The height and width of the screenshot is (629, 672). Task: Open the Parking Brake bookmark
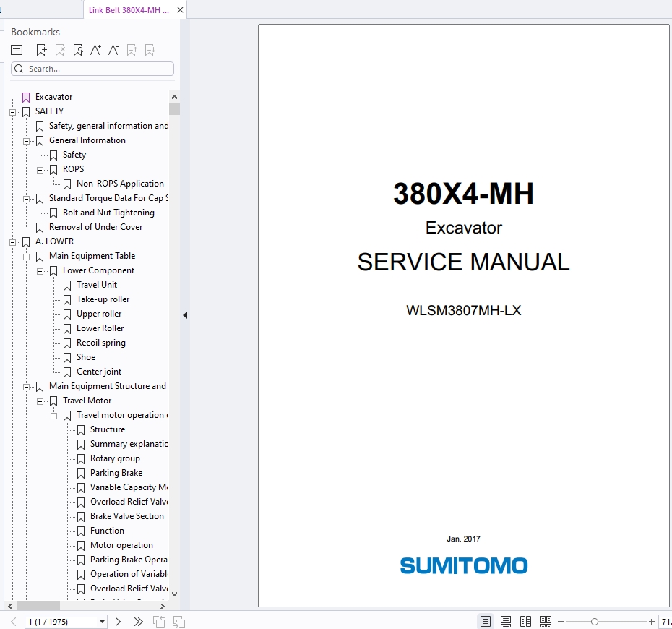[116, 473]
